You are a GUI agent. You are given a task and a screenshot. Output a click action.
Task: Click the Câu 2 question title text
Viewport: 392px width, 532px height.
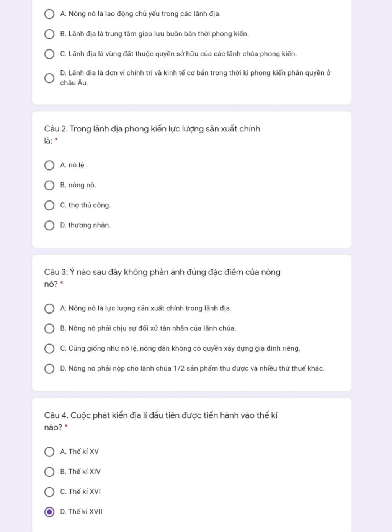(x=152, y=135)
